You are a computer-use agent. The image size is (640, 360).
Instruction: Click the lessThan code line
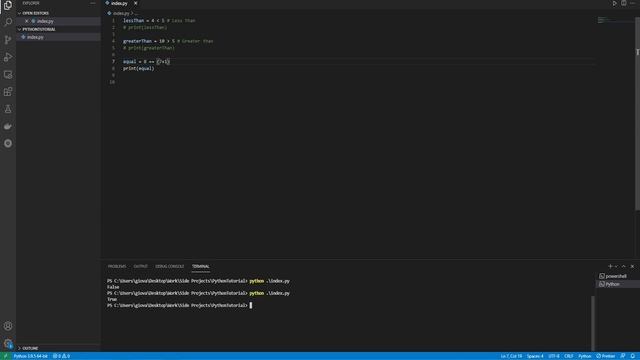pyautogui.click(x=159, y=20)
